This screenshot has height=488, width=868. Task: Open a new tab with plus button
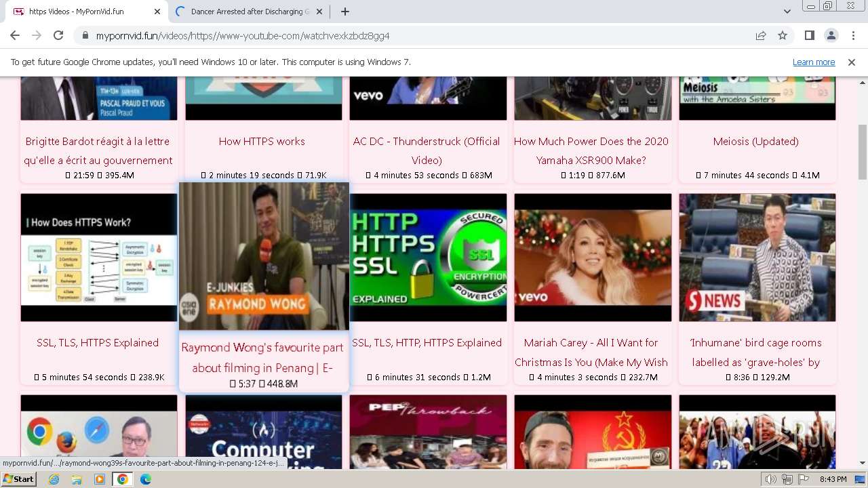point(345,12)
